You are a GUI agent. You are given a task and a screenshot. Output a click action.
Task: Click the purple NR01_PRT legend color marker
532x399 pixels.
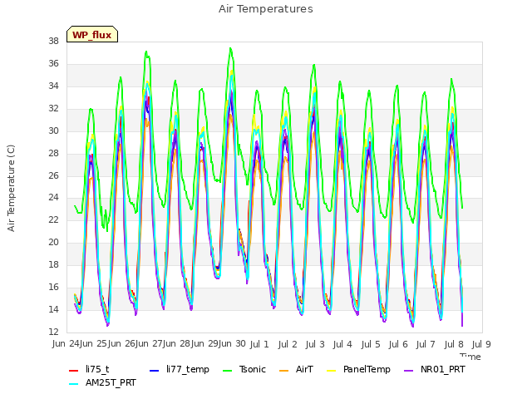409,371
